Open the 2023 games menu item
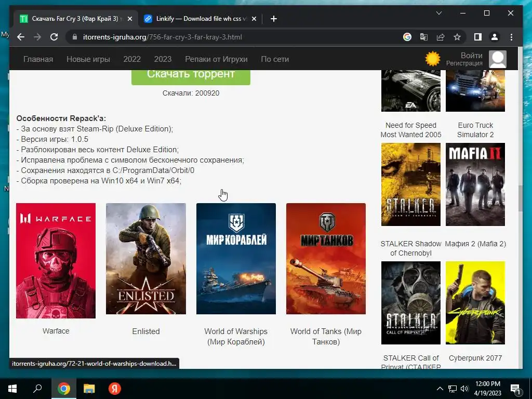 tap(163, 59)
